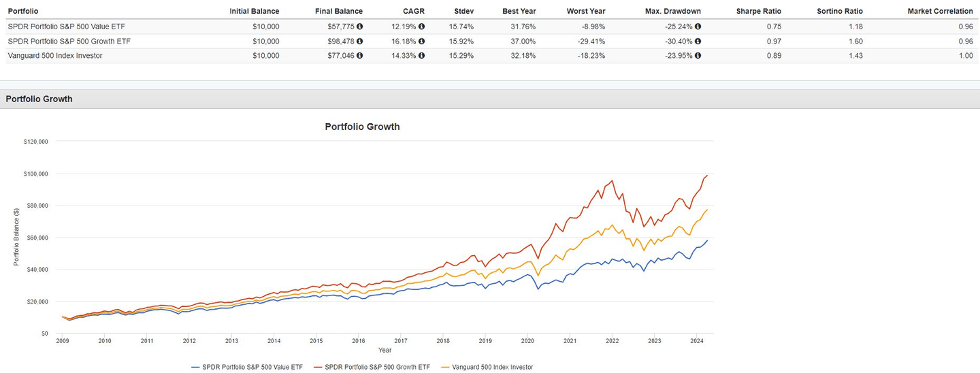Click the Portfolio Growth section header
This screenshot has height=373, width=980.
[x=39, y=99]
